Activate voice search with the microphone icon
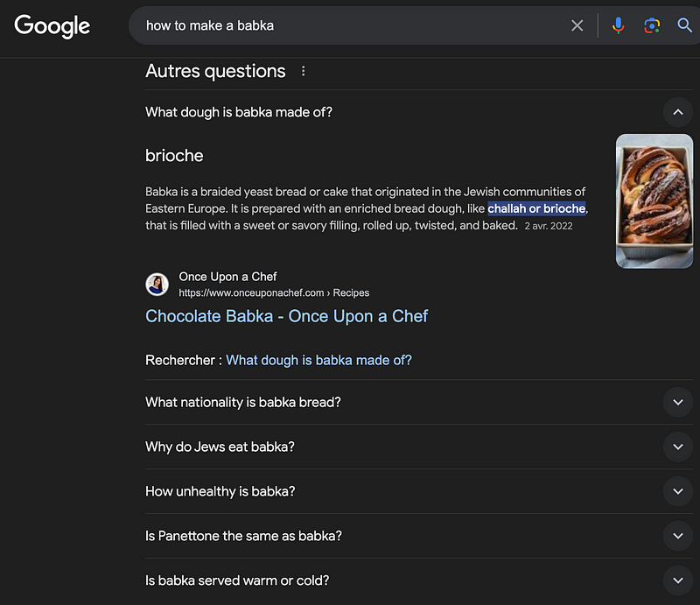Image resolution: width=700 pixels, height=605 pixels. coord(619,25)
